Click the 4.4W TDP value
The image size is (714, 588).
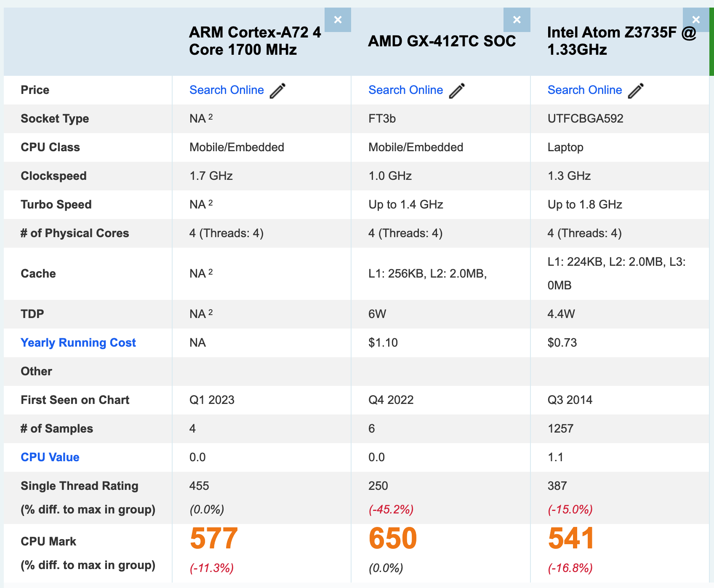pyautogui.click(x=561, y=314)
